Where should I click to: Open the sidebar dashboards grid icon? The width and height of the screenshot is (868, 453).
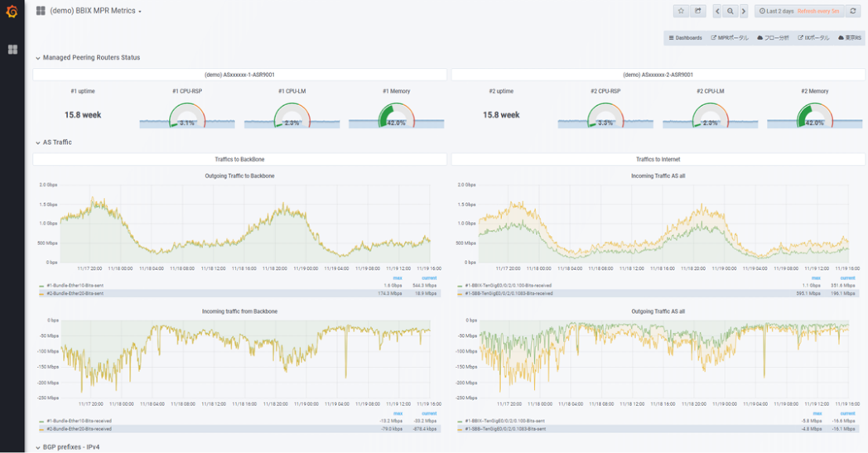[12, 50]
